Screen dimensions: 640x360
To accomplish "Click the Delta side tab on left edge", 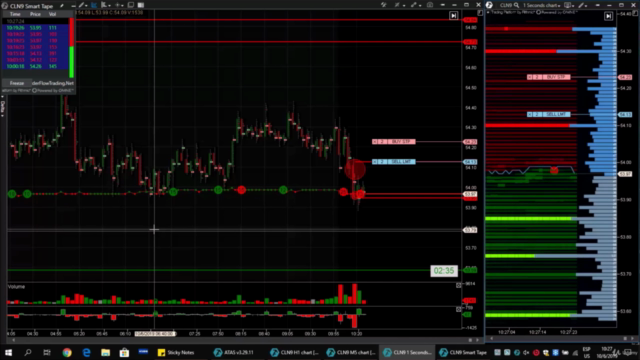I will point(2,107).
